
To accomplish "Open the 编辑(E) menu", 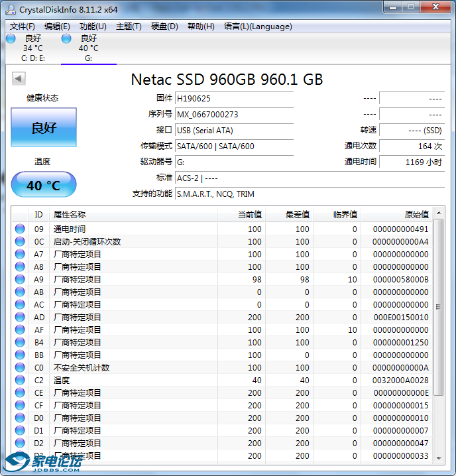I will [x=57, y=27].
